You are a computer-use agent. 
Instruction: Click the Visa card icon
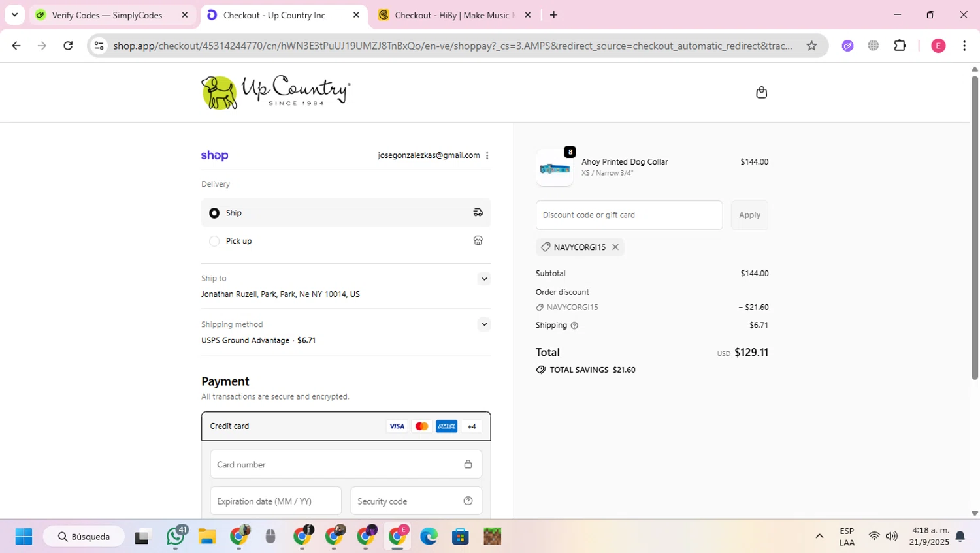(x=397, y=426)
